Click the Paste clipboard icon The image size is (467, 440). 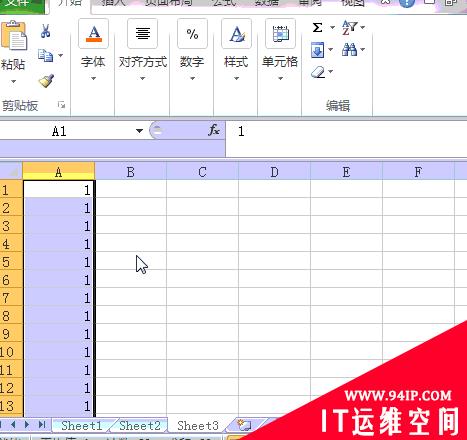[x=14, y=35]
